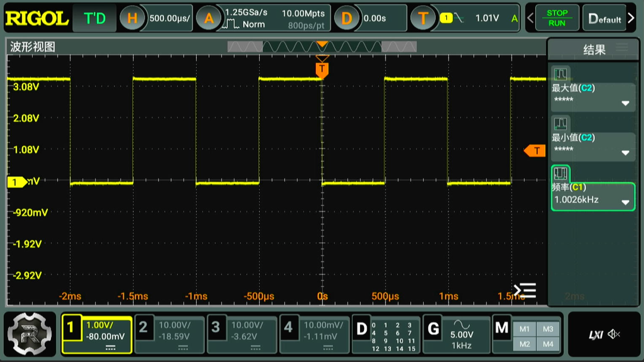Open the waveform list icon with lines
The image size is (644, 362).
pos(525,290)
